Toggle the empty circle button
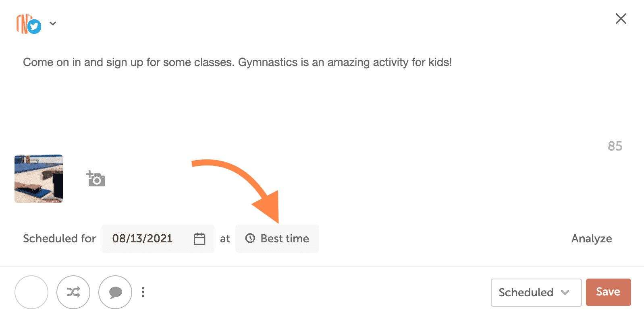 [x=31, y=292]
